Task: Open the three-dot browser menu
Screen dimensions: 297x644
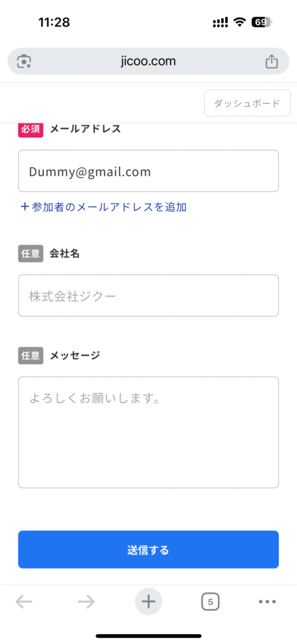Action: [x=267, y=602]
